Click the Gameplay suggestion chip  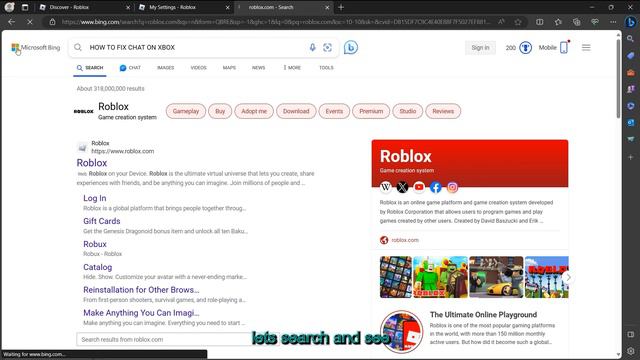(186, 111)
